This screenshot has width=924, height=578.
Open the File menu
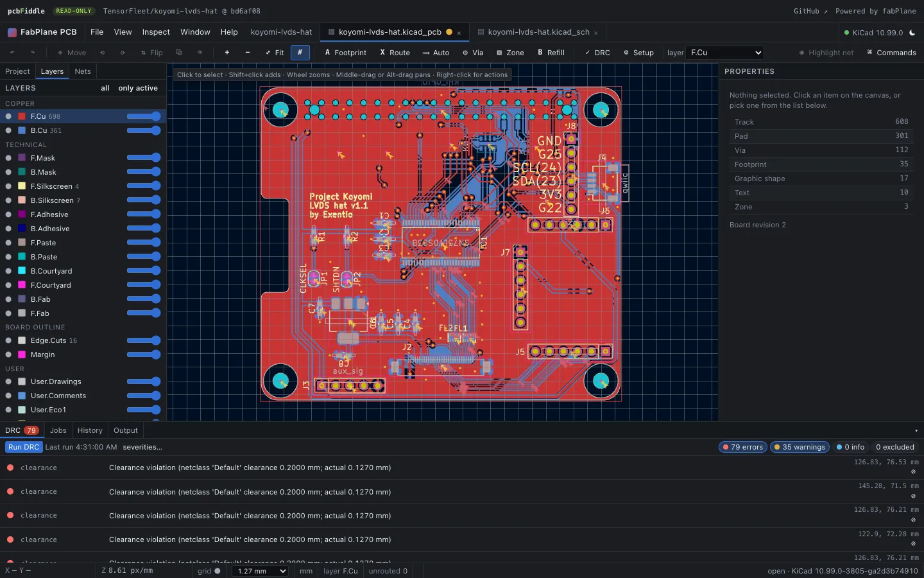[97, 32]
